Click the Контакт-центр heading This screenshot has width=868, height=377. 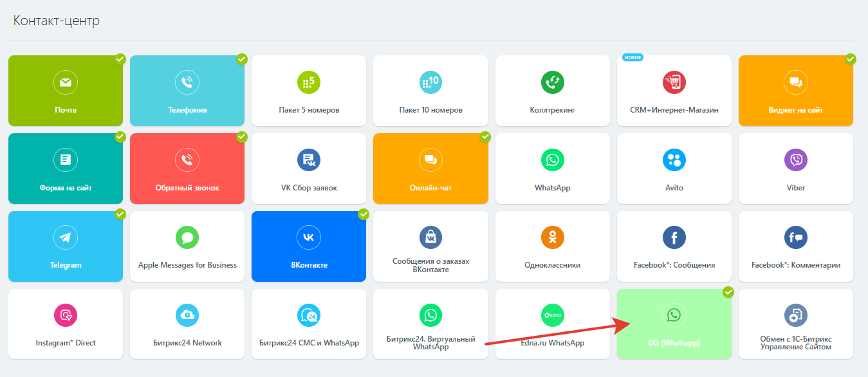coord(56,21)
